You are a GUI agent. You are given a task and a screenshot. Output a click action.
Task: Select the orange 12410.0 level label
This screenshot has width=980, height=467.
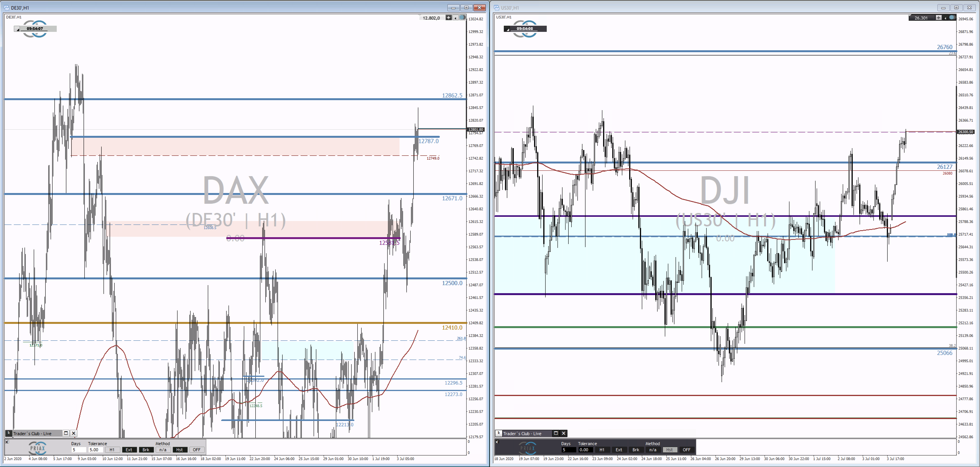452,327
